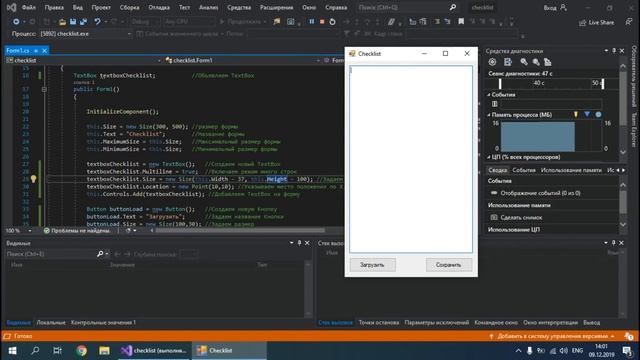The width and height of the screenshot is (640, 360).
Task: Click the Сделать снимок link
Action: (x=521, y=218)
